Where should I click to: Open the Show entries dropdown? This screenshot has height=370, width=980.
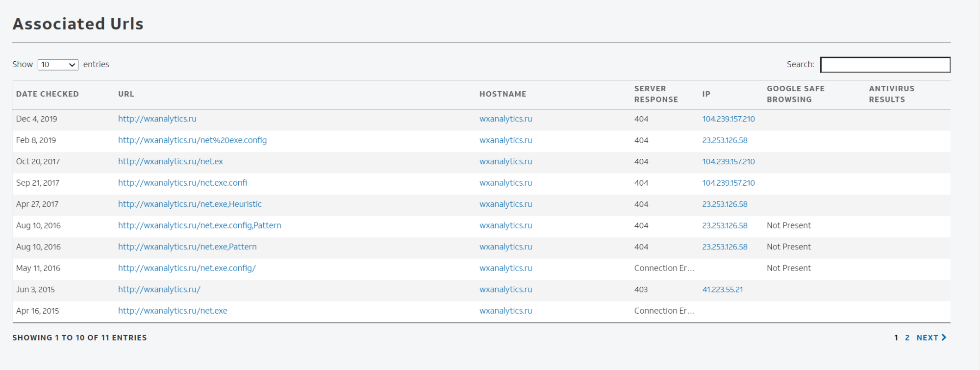tap(58, 65)
